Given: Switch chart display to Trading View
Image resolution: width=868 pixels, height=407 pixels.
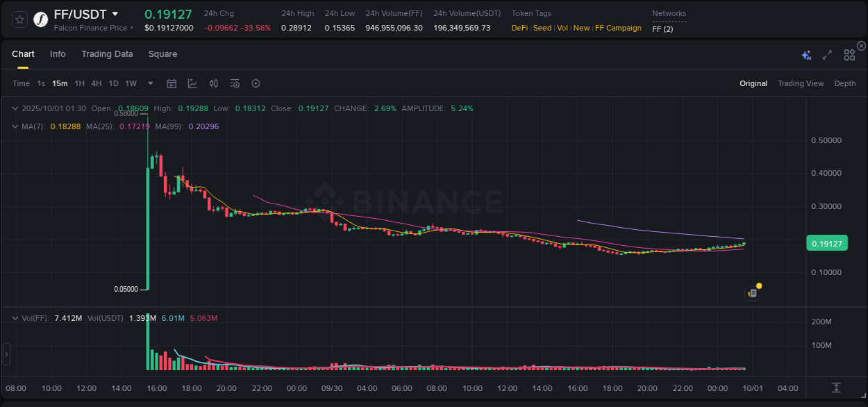Looking at the screenshot, I should coord(801,83).
